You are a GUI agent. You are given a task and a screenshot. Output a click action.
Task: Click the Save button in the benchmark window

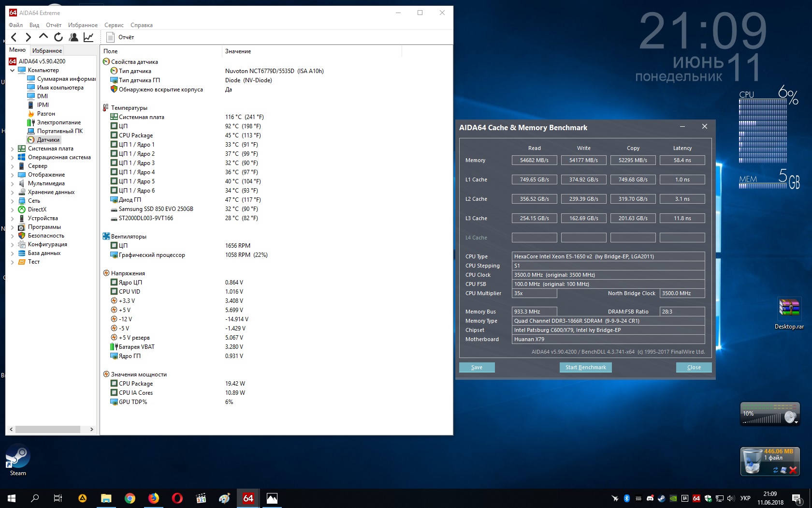(x=477, y=367)
